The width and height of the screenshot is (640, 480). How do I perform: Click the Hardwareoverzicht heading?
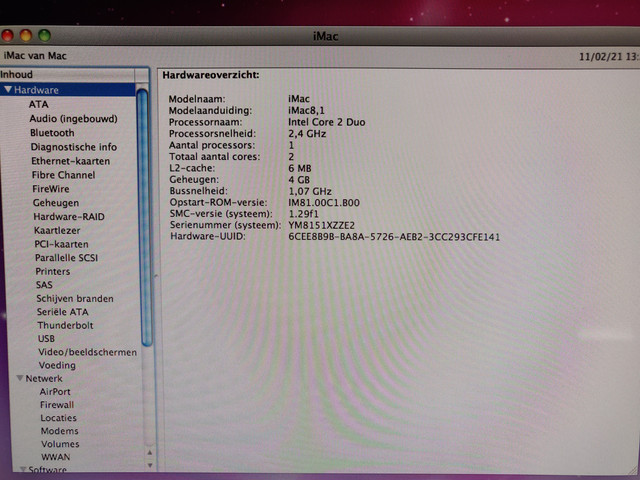tap(211, 75)
